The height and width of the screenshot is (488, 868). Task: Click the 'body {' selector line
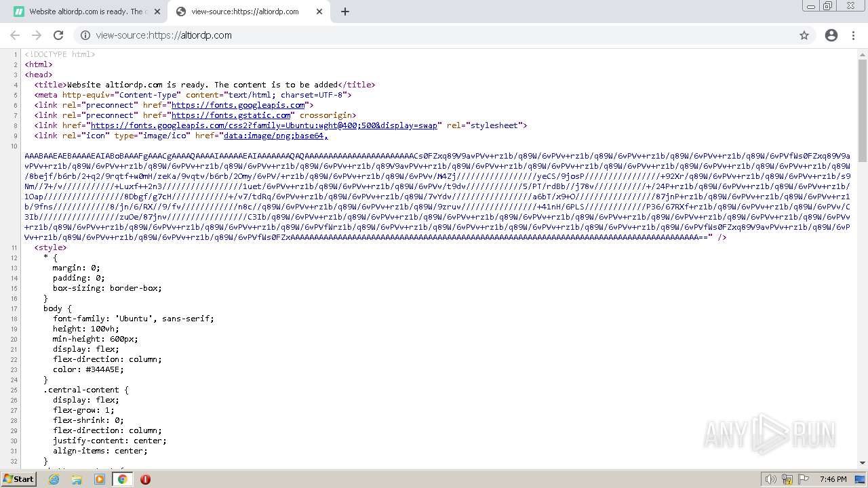[x=58, y=308]
